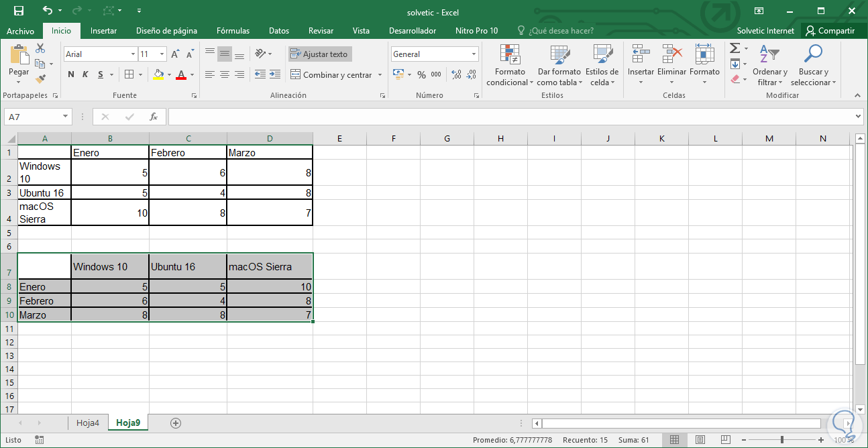The image size is (868, 448).
Task: Toggle Underline formatting (S)
Action: pos(101,74)
